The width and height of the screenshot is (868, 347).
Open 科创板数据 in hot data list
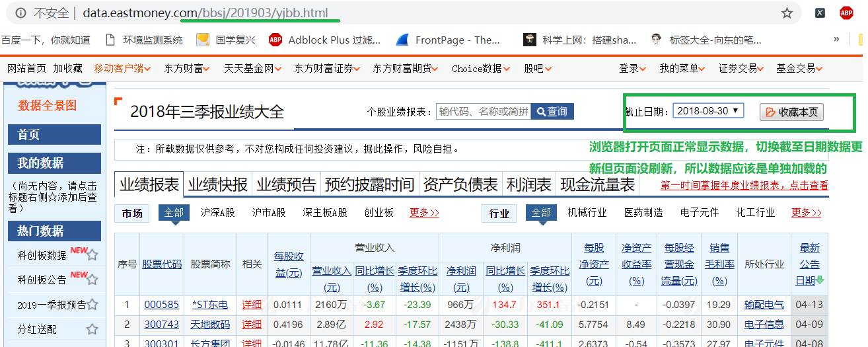coord(42,255)
